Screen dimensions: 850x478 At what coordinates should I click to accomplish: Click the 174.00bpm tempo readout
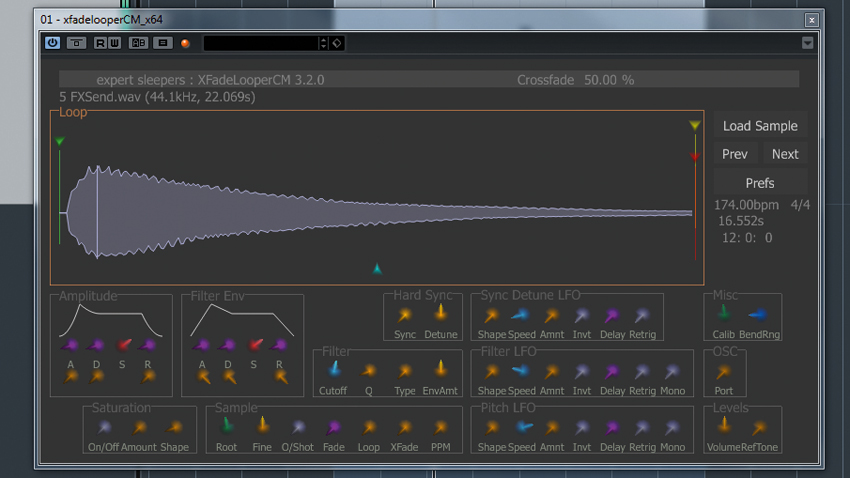coord(746,205)
